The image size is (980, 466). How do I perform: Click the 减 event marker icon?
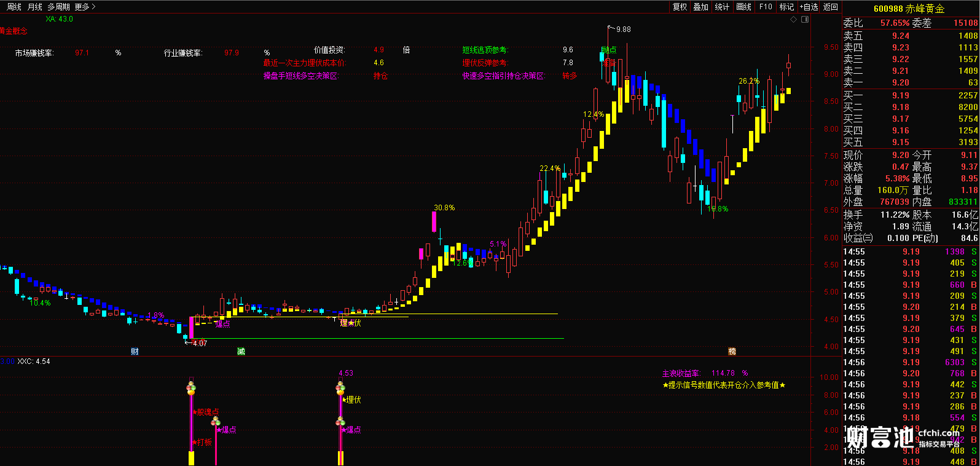click(x=241, y=351)
